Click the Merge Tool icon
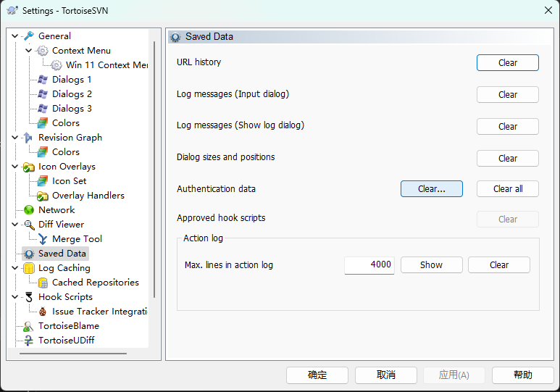This screenshot has height=392, width=560. click(x=43, y=238)
